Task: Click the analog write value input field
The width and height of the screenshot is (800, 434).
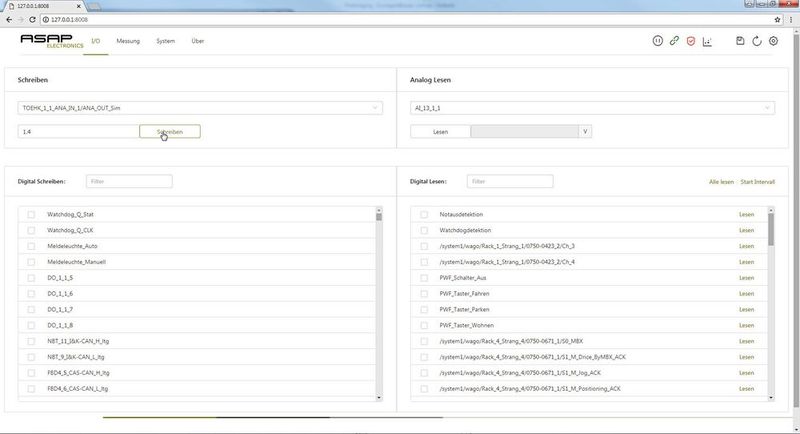Action: pos(79,132)
